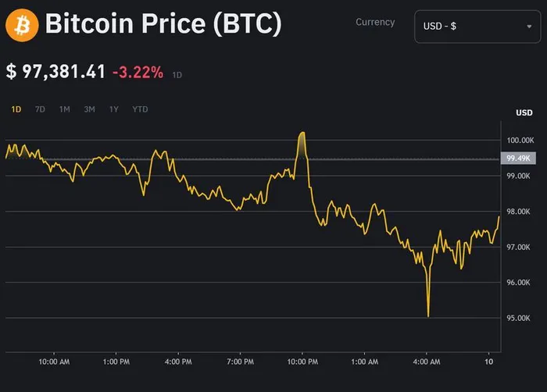Click the Bitcoin Price (BTC) heading
This screenshot has width=547, height=392.
[x=163, y=25]
